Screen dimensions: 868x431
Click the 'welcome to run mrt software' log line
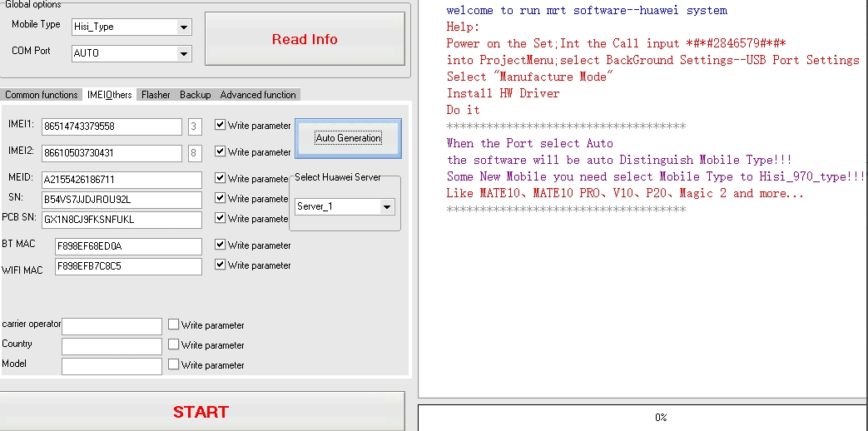587,11
